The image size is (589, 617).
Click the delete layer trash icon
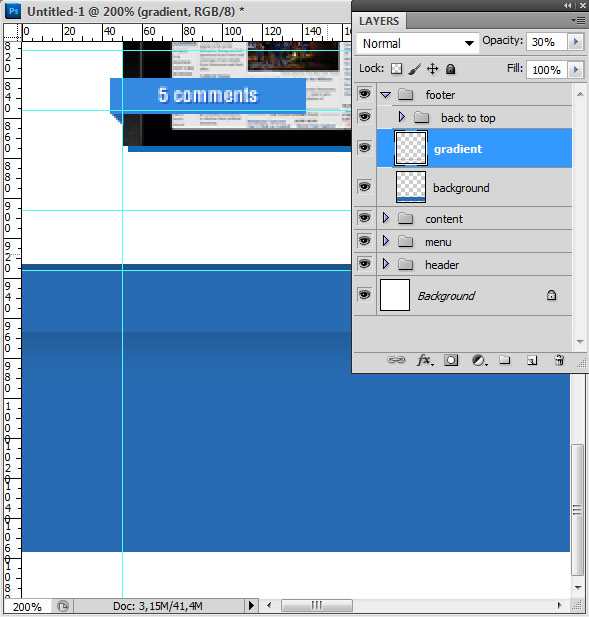coord(559,360)
